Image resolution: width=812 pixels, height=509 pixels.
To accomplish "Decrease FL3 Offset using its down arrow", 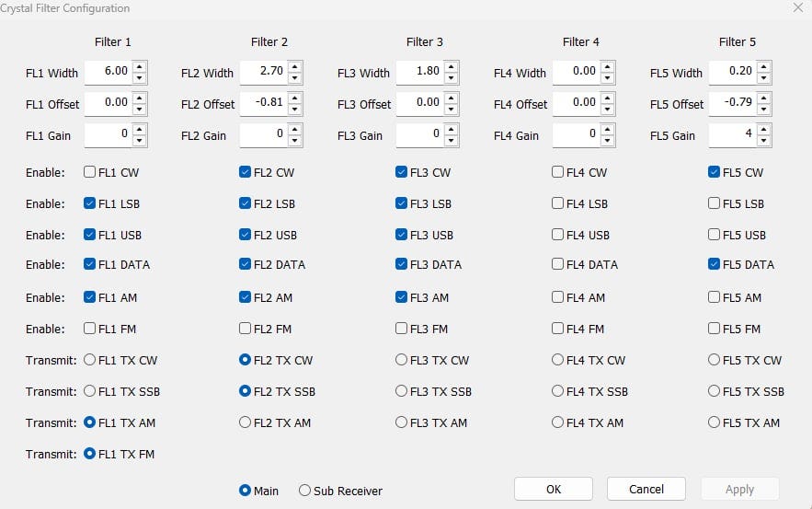I will [451, 110].
